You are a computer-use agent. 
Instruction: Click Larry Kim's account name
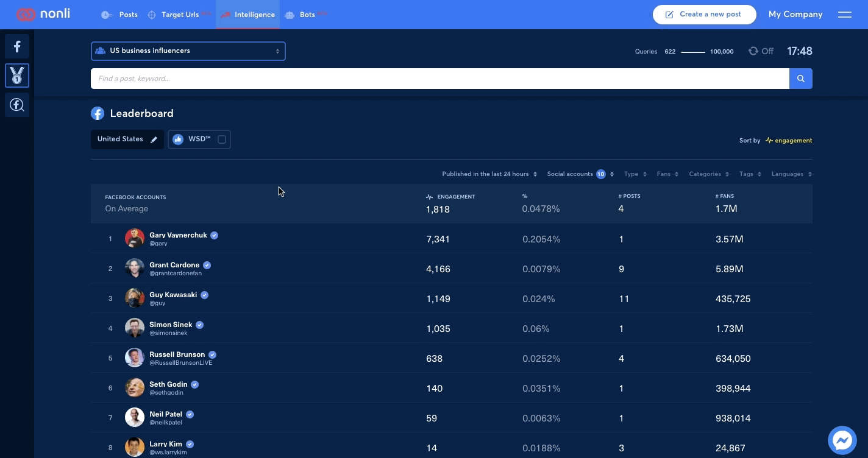tap(166, 444)
